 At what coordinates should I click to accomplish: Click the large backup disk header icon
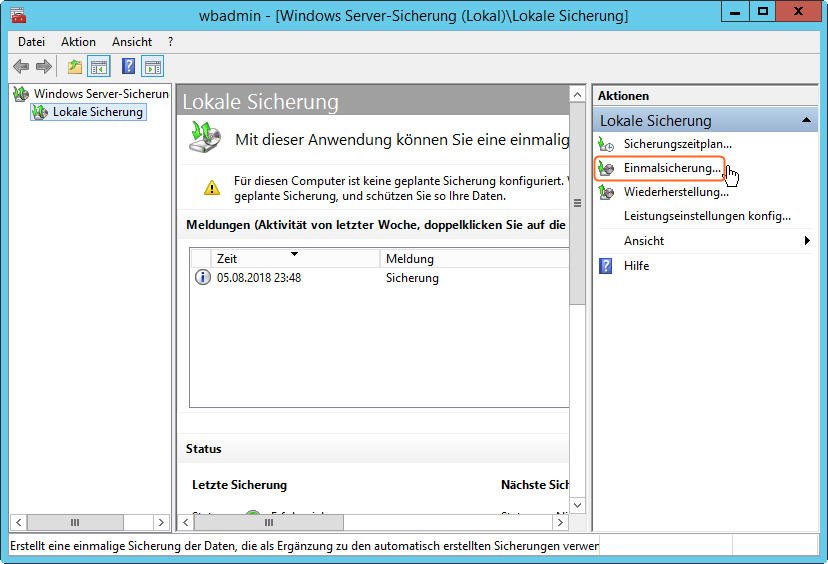pyautogui.click(x=205, y=137)
